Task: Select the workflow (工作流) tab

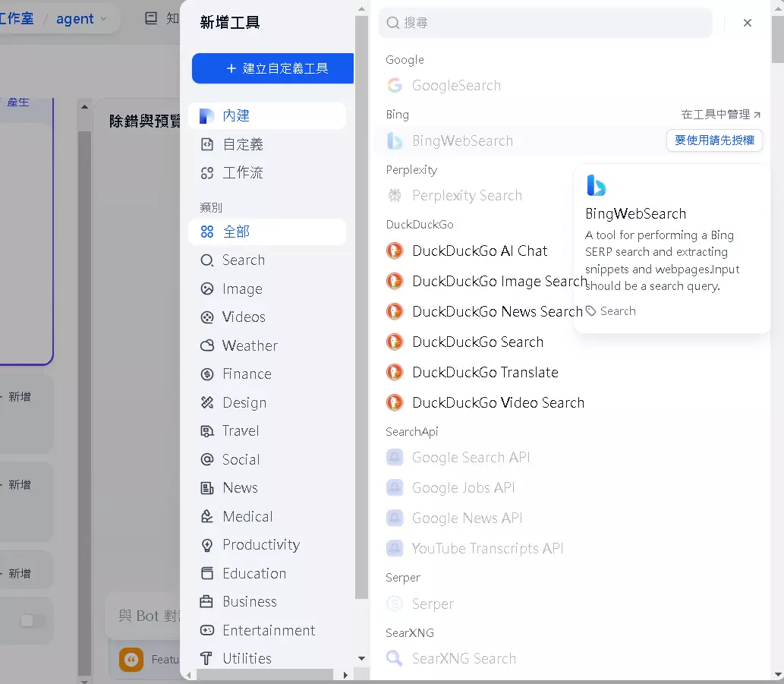Action: [x=267, y=173]
